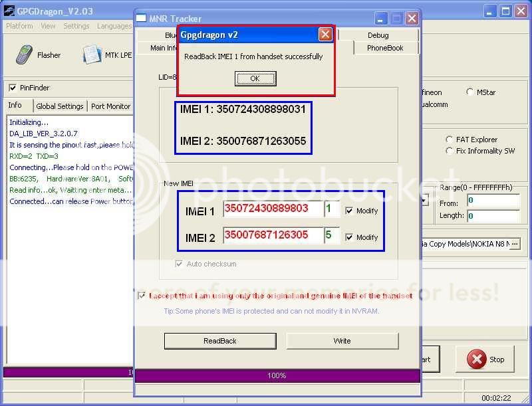This screenshot has height=406, width=532.
Task: Click the DA_LIB_VER_3.2.0.7 log line
Action: tap(43, 134)
